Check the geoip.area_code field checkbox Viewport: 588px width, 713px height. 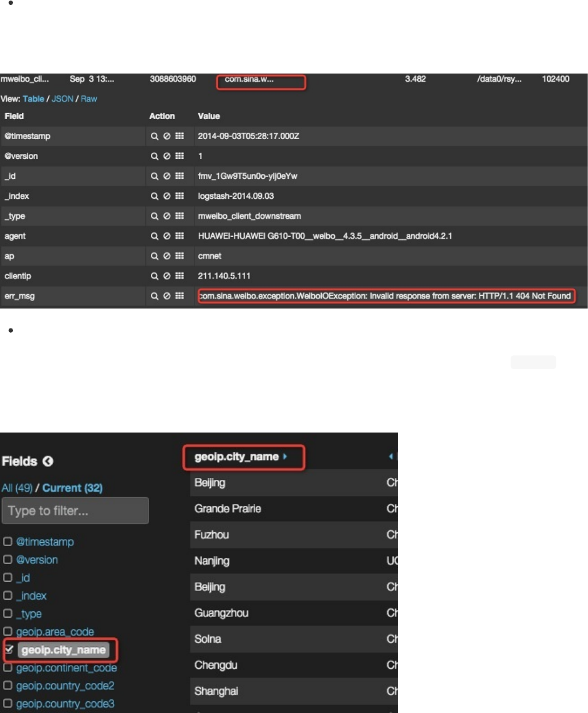click(x=7, y=631)
